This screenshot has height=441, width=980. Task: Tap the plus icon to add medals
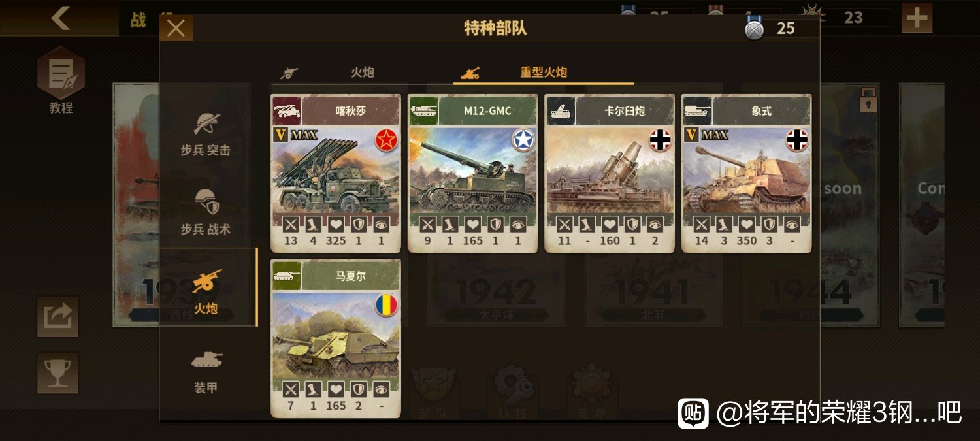pos(917,18)
